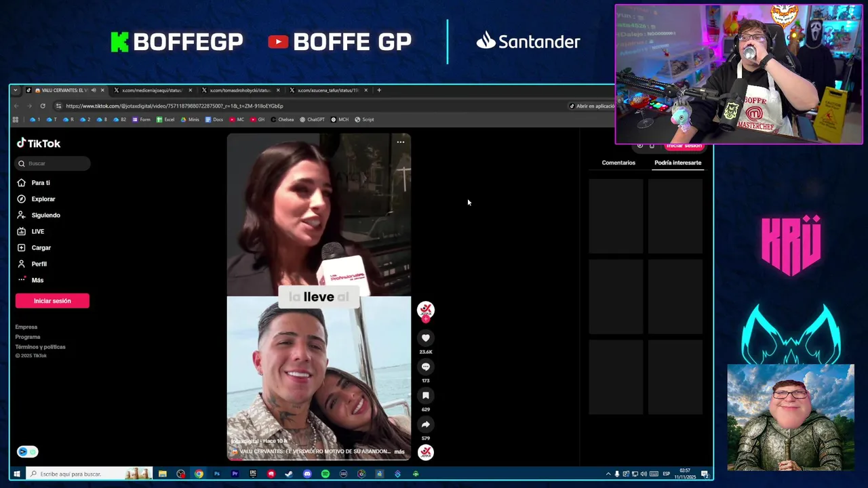The width and height of the screenshot is (868, 488).
Task: Switch to the Podría interesarte tab
Action: click(677, 163)
